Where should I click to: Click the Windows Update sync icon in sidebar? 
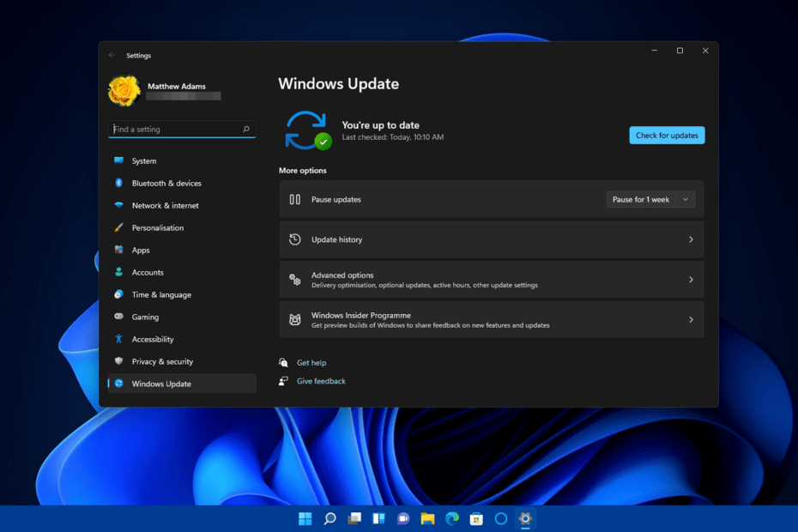pos(118,384)
